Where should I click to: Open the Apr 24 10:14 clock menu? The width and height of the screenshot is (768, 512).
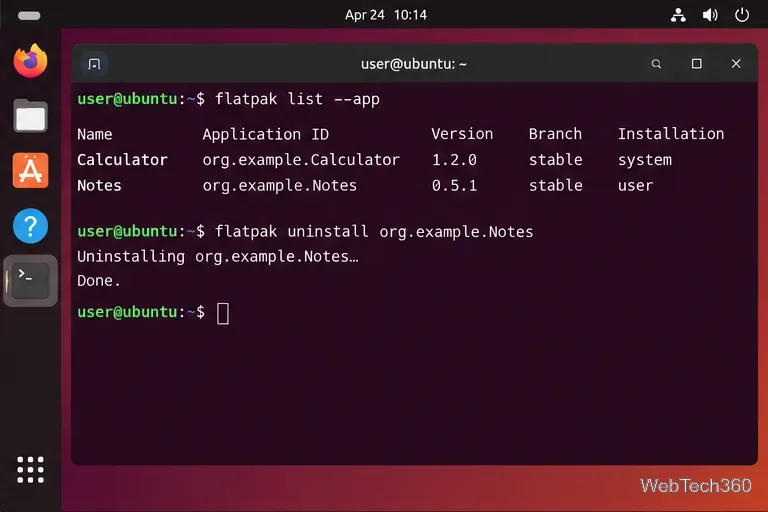[x=385, y=15]
